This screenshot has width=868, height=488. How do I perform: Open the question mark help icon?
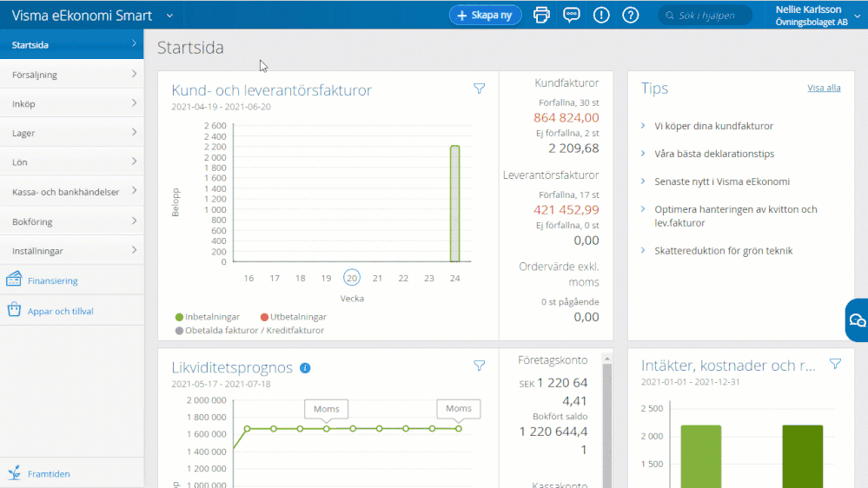[x=631, y=15]
